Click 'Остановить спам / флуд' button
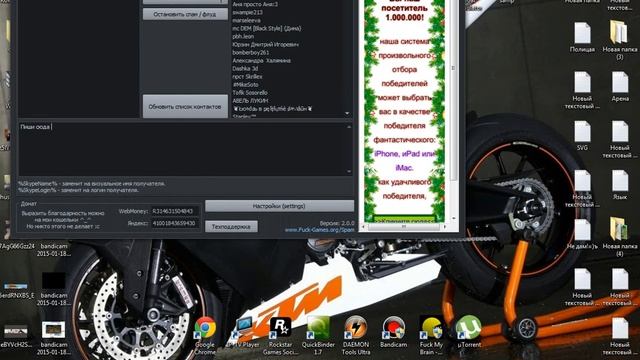Viewport: 640px width, 360px height. pyautogui.click(x=185, y=14)
